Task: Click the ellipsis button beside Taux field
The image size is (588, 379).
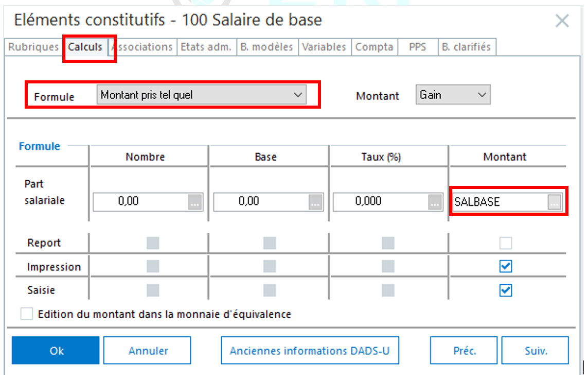Action: tap(435, 202)
